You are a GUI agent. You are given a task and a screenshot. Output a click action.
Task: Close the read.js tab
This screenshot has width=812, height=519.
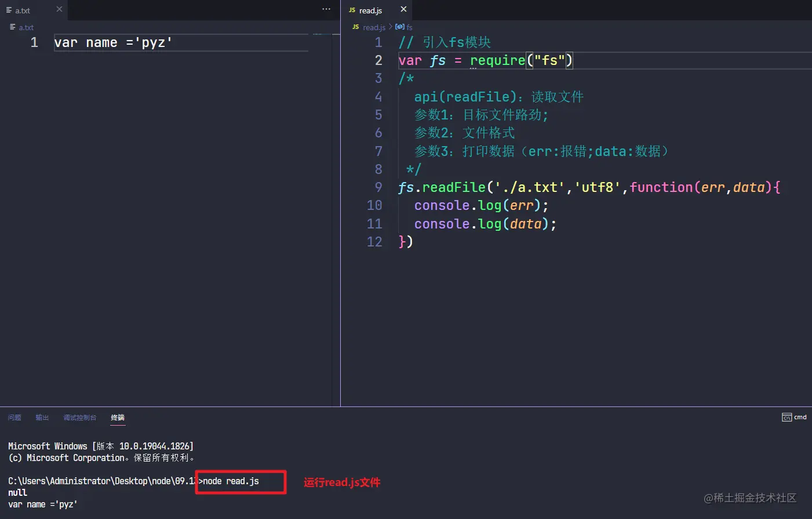click(403, 9)
